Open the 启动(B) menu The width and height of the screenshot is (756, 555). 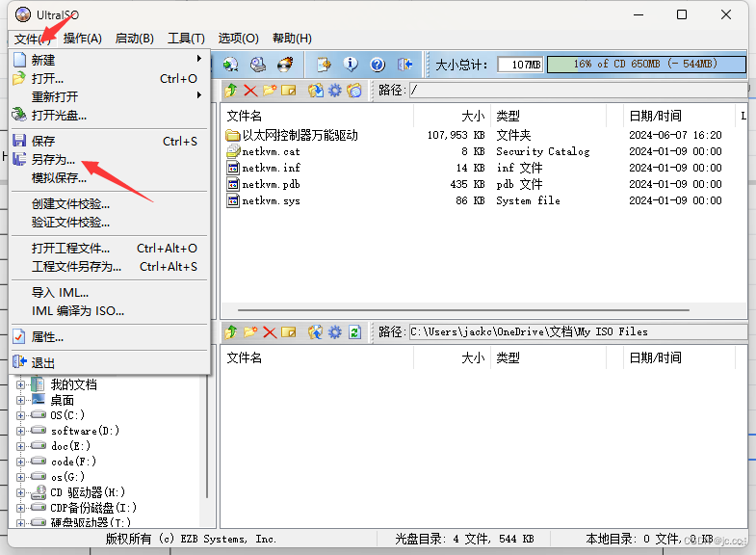coord(135,39)
